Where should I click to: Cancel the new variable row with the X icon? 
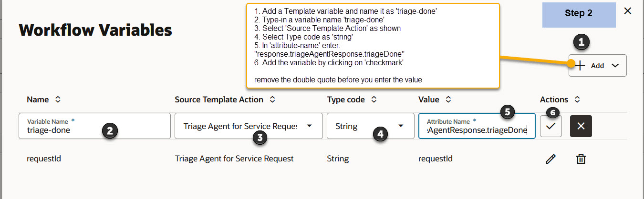coord(581,126)
